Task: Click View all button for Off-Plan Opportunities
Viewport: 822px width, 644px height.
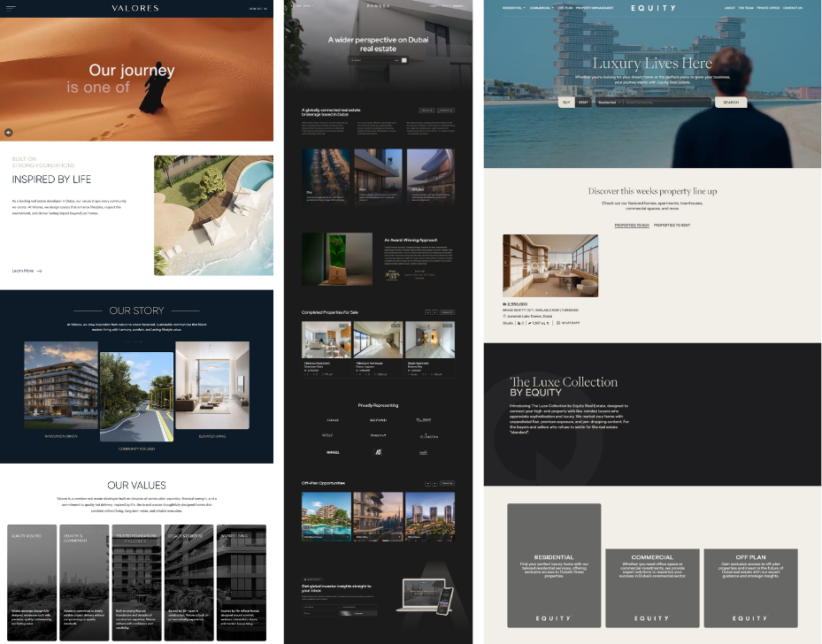Action: click(447, 483)
